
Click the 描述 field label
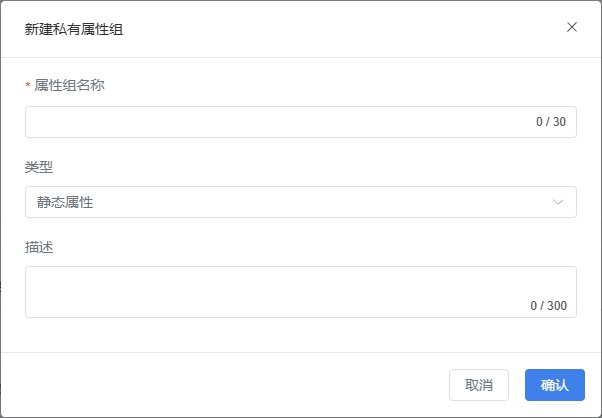point(39,247)
